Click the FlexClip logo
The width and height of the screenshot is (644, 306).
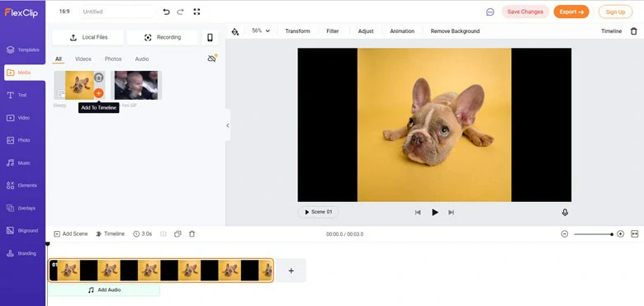pos(21,12)
